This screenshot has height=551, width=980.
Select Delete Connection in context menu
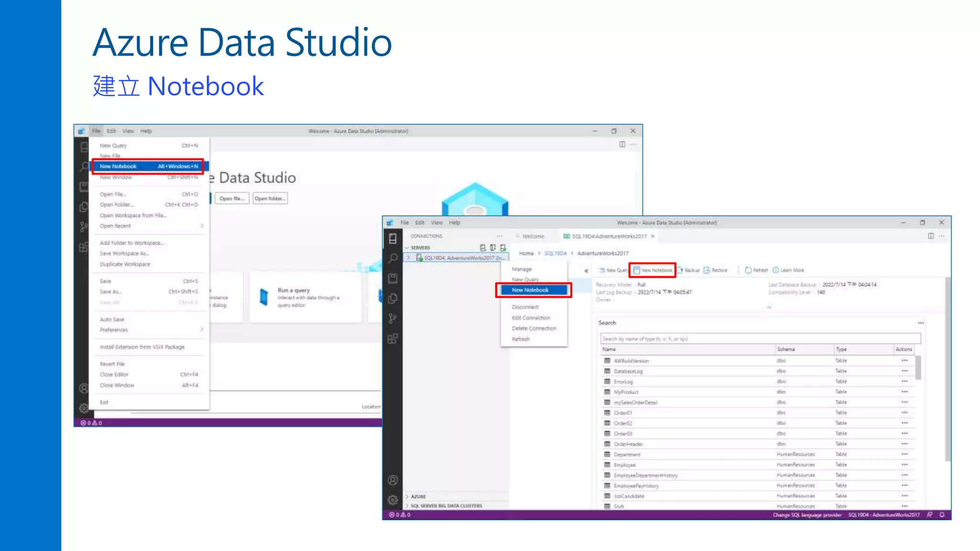coord(534,329)
